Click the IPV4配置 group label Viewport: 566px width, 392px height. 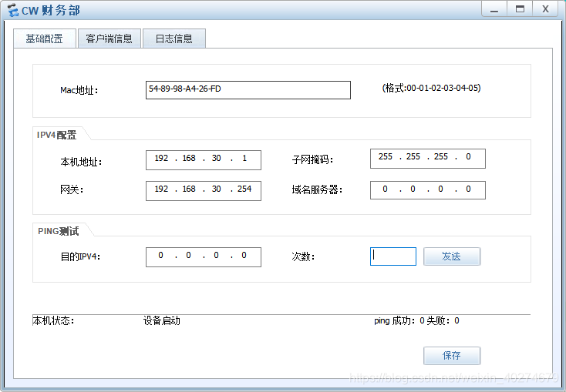[56, 135]
